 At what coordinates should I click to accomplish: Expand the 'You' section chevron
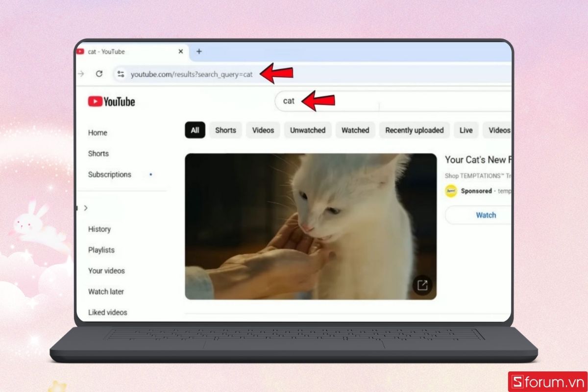[x=86, y=208]
